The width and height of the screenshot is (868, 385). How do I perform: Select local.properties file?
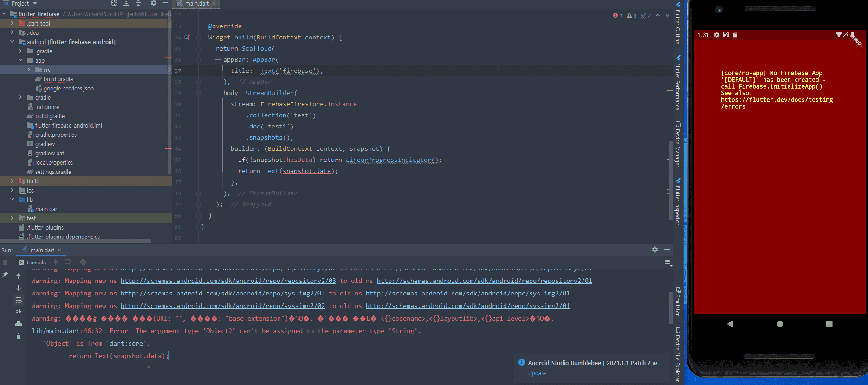(x=54, y=162)
